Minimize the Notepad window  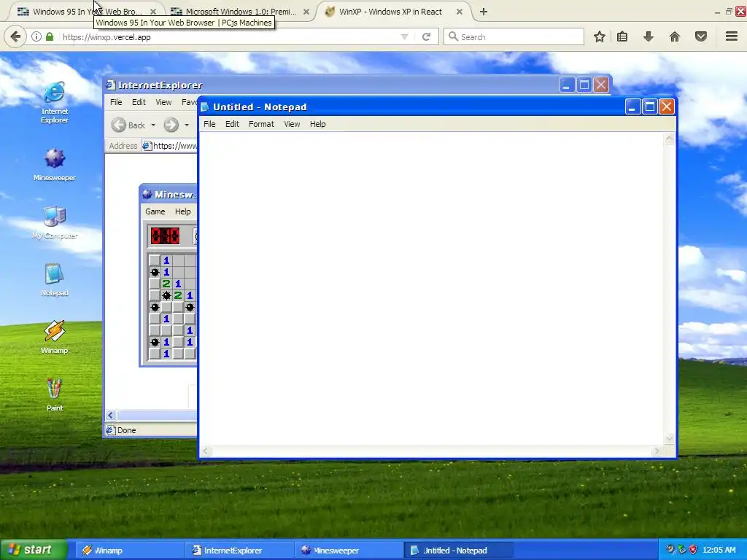(632, 106)
